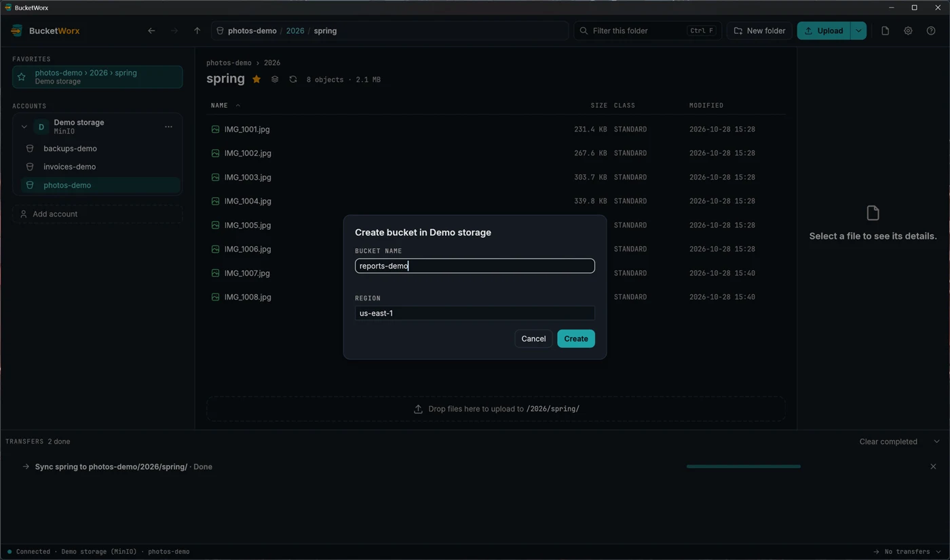Open the Upload dropdown arrow
The image size is (950, 560).
point(858,31)
